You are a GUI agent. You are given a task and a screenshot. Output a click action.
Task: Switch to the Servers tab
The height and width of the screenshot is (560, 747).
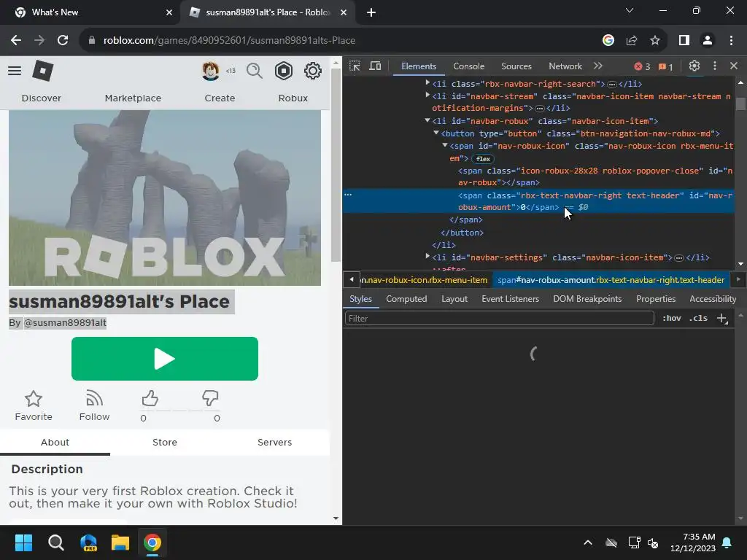[274, 443]
